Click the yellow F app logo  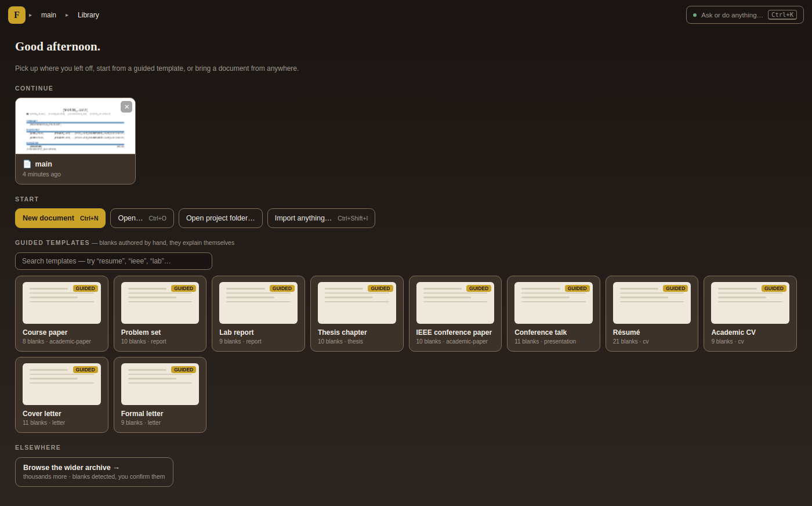[x=17, y=15]
